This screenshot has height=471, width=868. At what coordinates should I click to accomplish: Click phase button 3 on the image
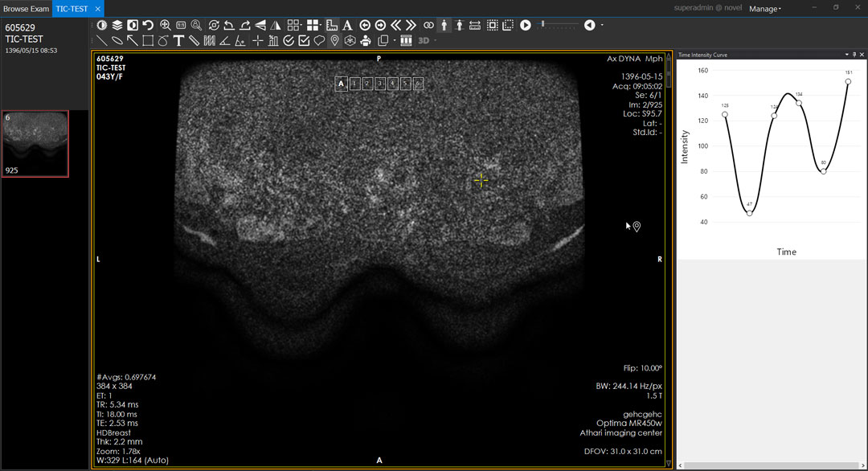[x=379, y=84]
